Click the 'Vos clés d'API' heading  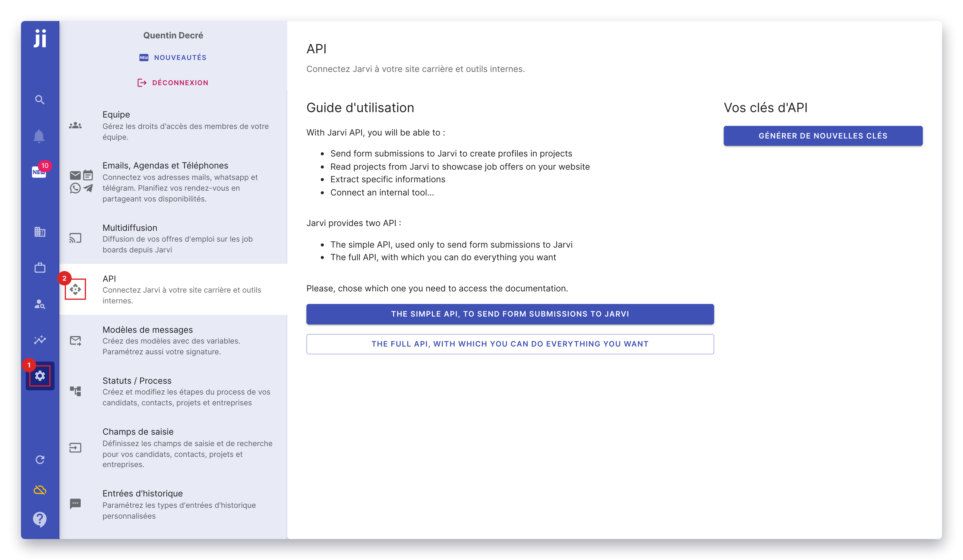(765, 108)
